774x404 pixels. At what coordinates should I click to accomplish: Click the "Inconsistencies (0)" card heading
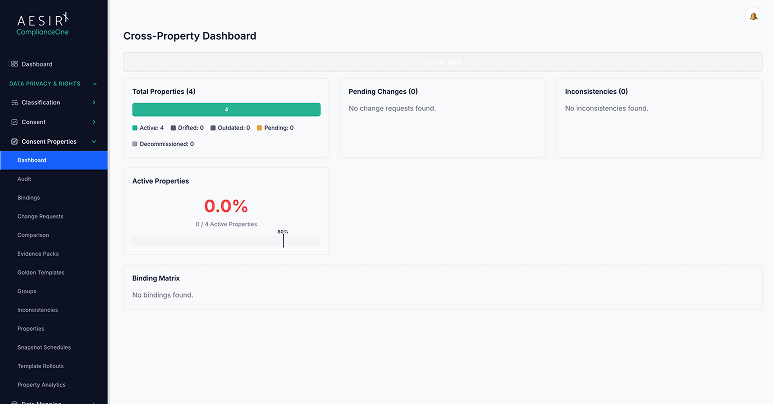click(x=596, y=92)
